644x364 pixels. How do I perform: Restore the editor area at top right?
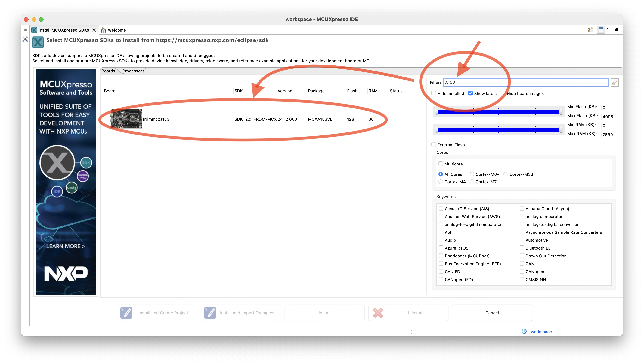coord(617,29)
